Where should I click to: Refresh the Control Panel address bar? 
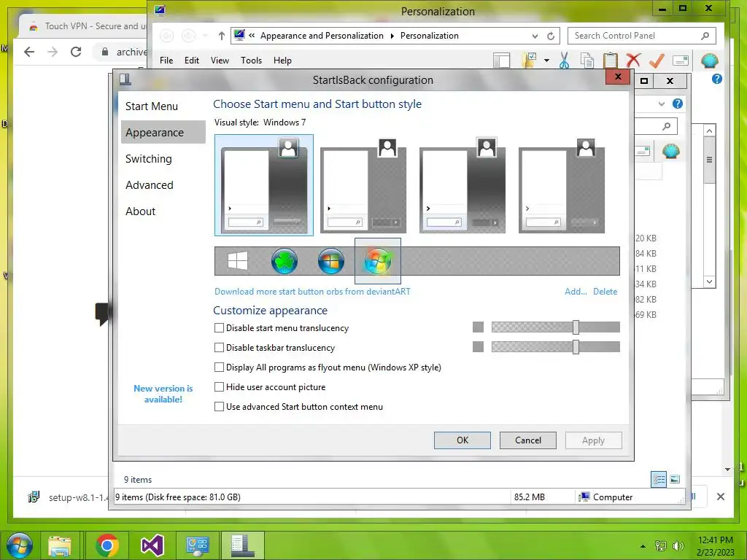[x=551, y=36]
